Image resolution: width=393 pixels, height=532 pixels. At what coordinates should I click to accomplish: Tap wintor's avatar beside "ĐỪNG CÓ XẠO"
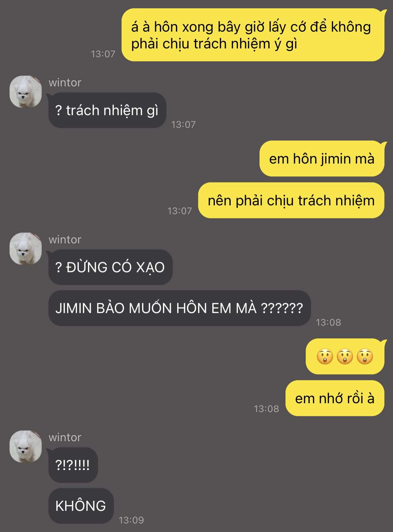tap(26, 249)
